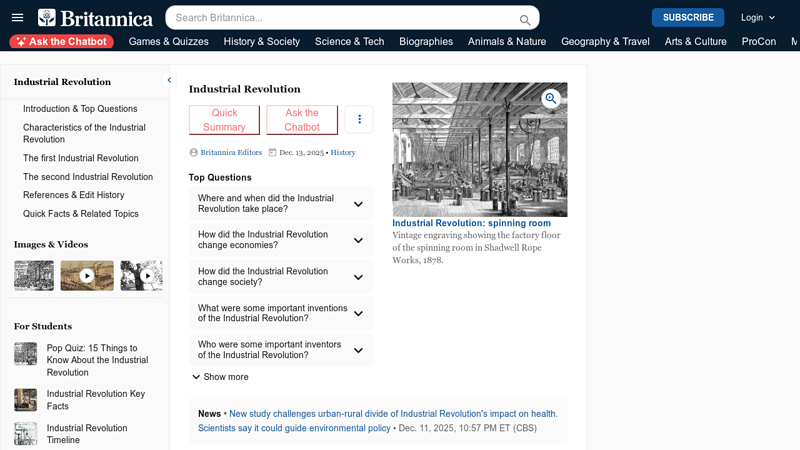Go to References & Edit History
Screen dimensions: 800x450
click(73, 195)
